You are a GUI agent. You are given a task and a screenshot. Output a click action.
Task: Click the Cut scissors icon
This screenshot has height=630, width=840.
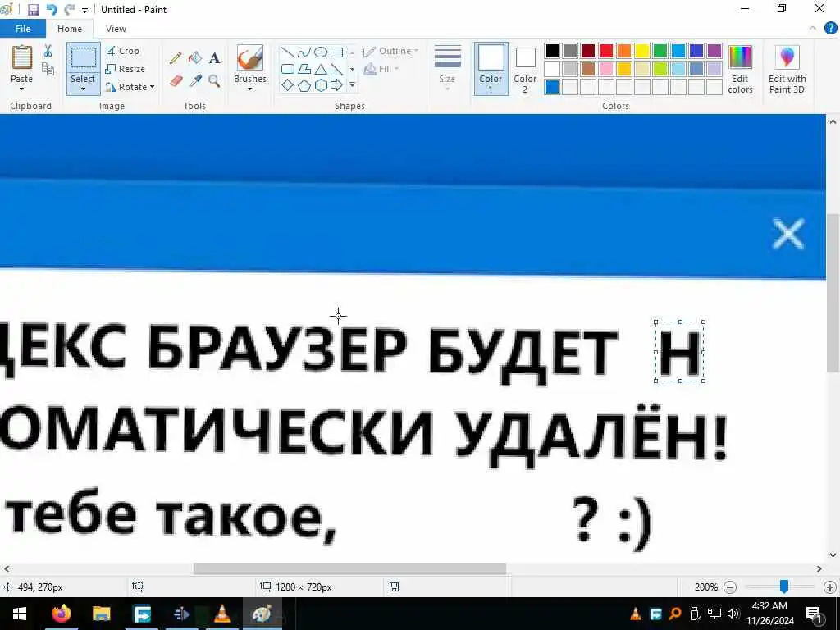[x=48, y=51]
